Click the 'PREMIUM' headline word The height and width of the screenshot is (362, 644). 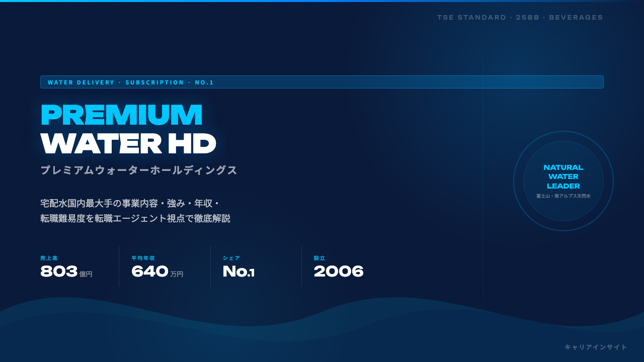click(x=121, y=115)
